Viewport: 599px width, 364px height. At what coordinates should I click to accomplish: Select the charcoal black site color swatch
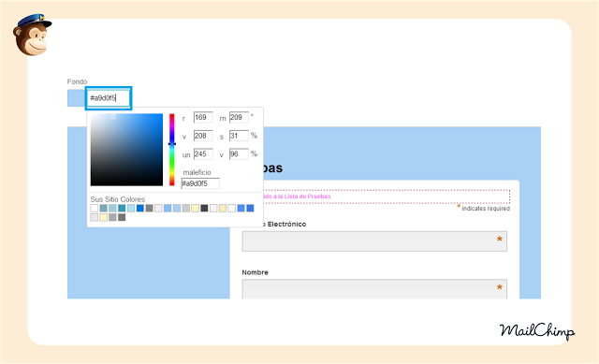(204, 208)
